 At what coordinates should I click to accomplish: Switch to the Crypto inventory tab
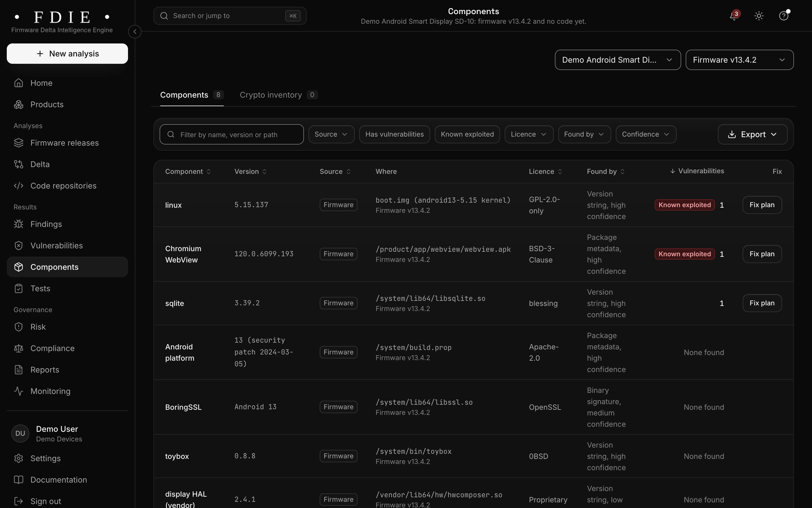point(279,95)
